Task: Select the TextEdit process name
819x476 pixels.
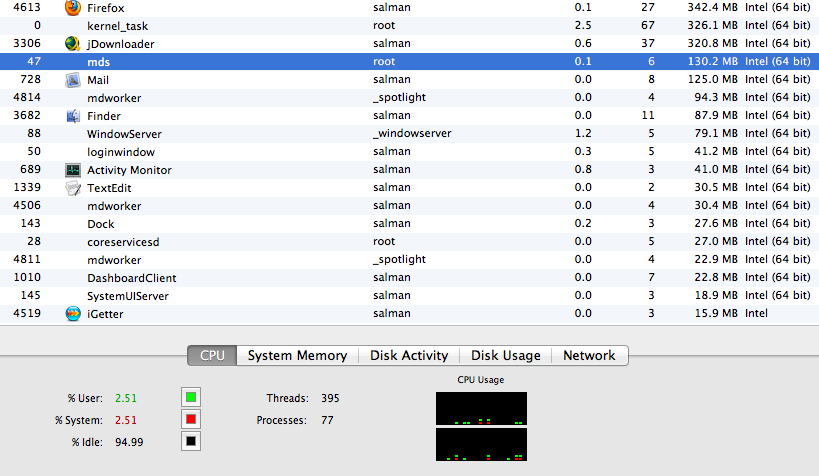Action: (x=109, y=188)
